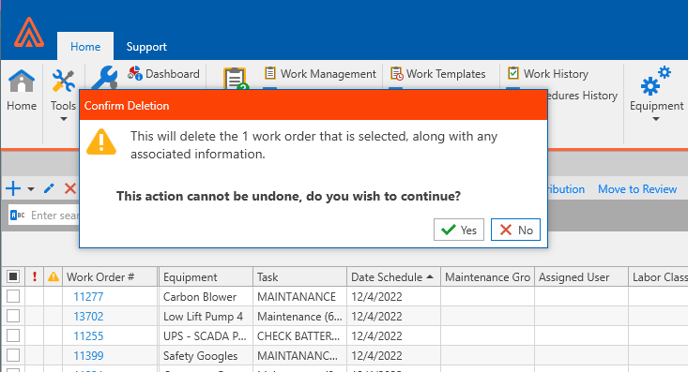Click the red X delete icon in toolbar
The height and width of the screenshot is (372, 688).
tap(70, 189)
